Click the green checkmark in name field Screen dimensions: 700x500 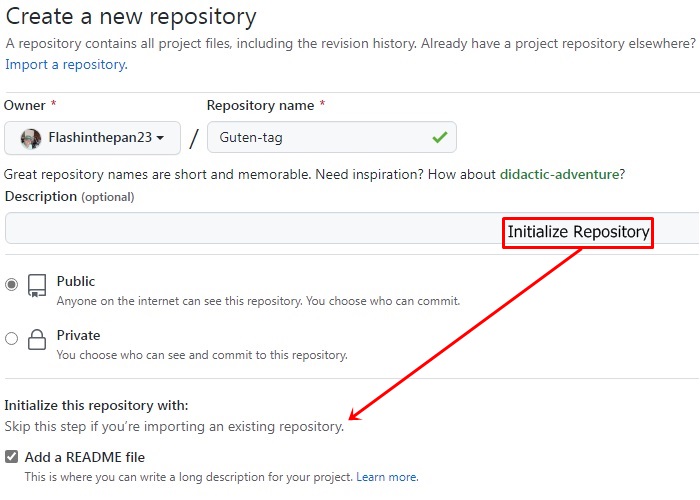pyautogui.click(x=440, y=137)
